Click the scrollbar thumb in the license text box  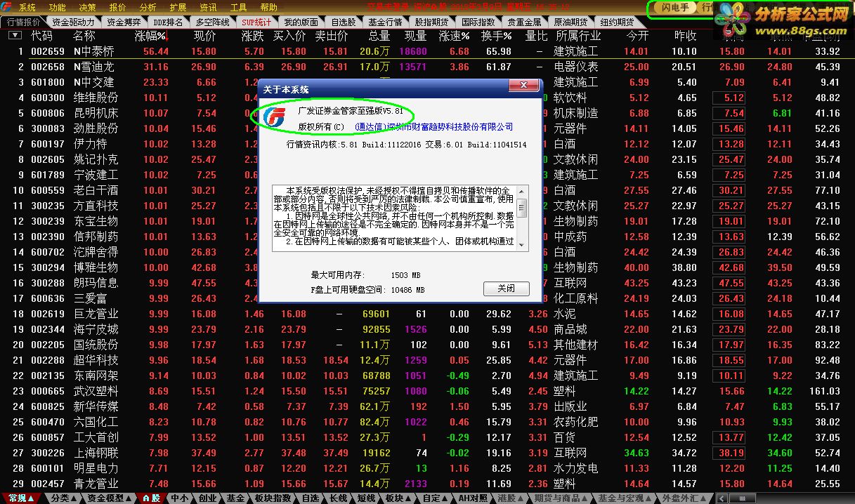point(522,207)
